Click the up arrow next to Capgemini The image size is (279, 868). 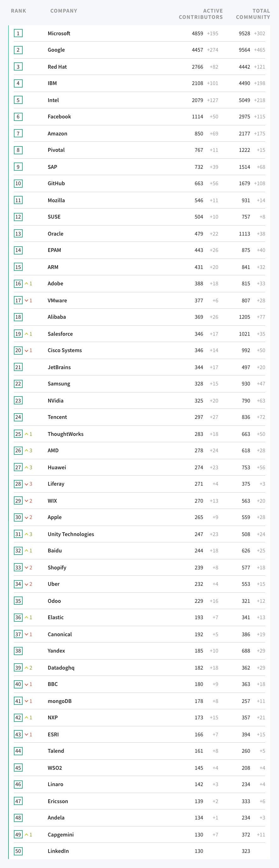coord(26,834)
